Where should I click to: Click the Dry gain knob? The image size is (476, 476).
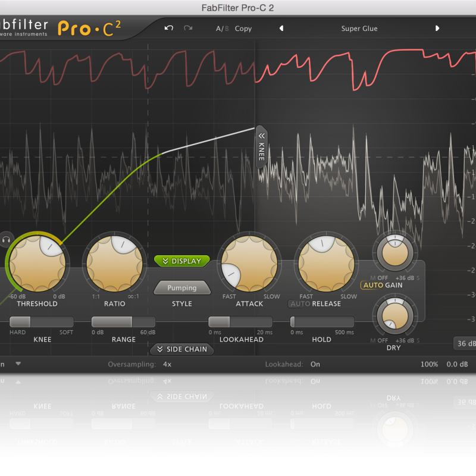point(395,316)
